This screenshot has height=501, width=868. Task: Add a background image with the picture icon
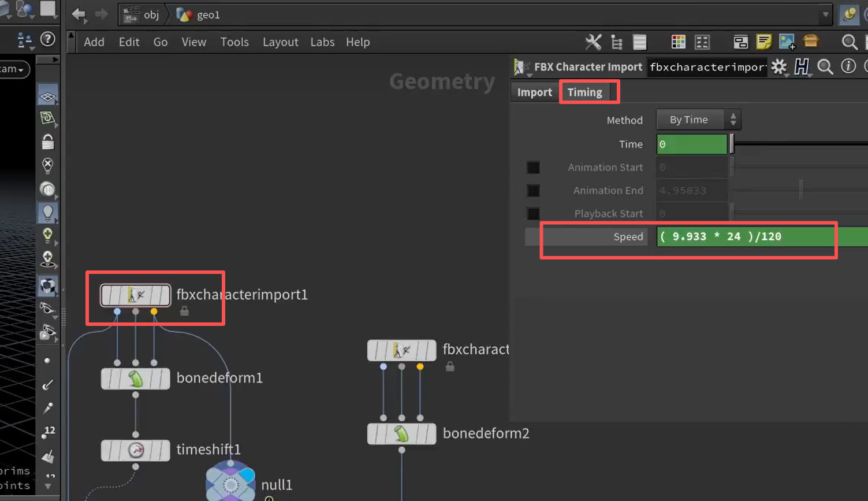787,42
